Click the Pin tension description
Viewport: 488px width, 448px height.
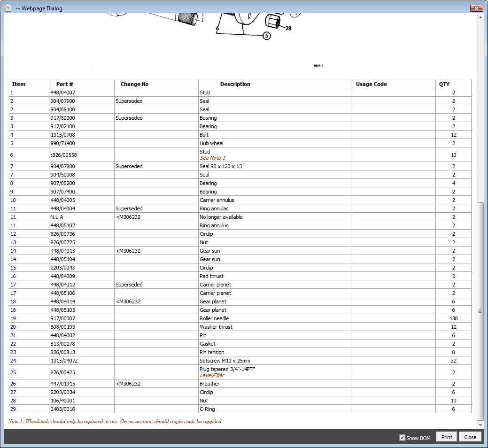pyautogui.click(x=212, y=352)
